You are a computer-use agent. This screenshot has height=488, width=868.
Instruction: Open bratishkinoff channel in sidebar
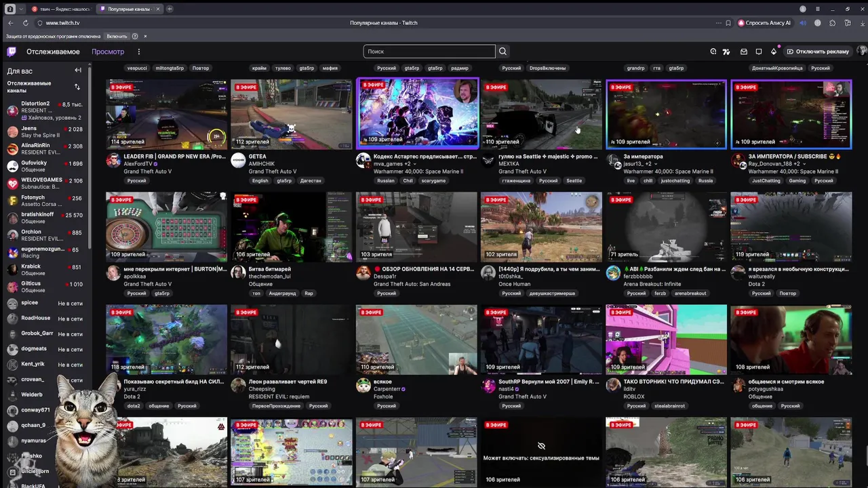pyautogui.click(x=45, y=218)
